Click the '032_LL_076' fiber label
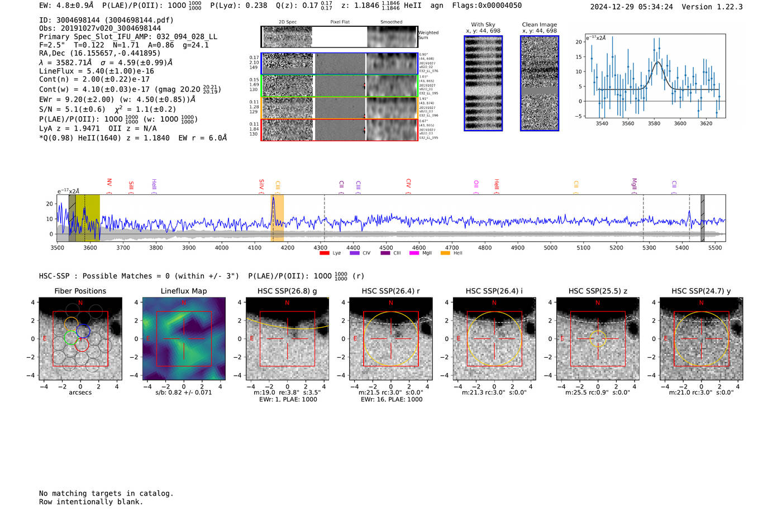 point(428,71)
